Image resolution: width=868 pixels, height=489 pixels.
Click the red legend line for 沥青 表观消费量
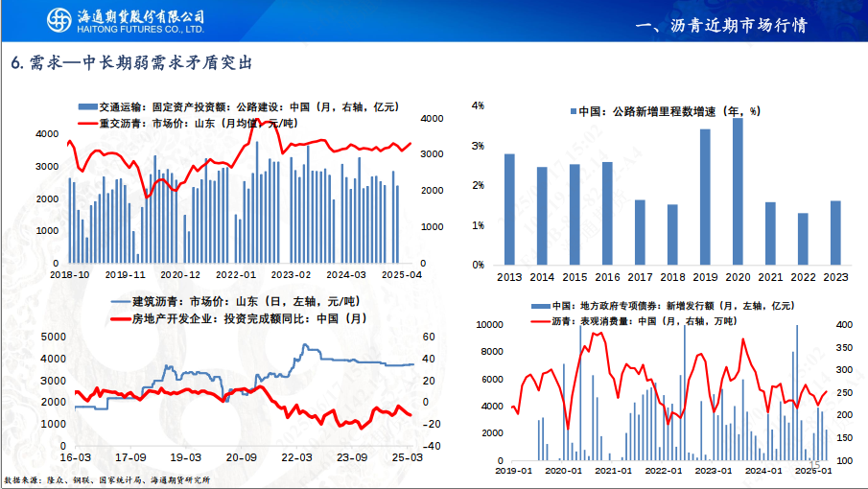[x=540, y=321]
